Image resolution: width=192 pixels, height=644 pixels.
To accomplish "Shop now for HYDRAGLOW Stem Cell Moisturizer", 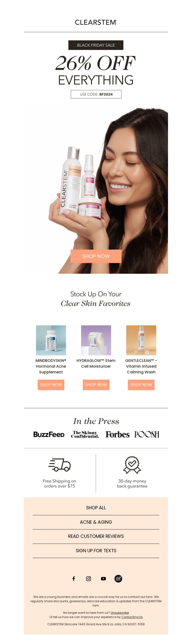I will pos(96,385).
